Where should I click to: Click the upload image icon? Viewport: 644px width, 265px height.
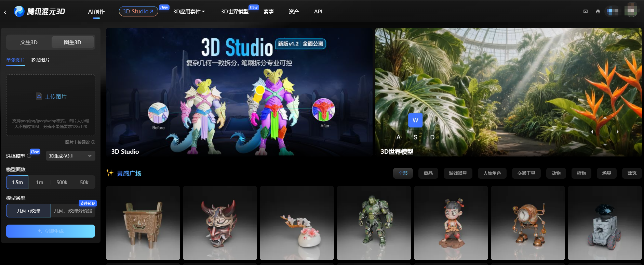pos(39,97)
